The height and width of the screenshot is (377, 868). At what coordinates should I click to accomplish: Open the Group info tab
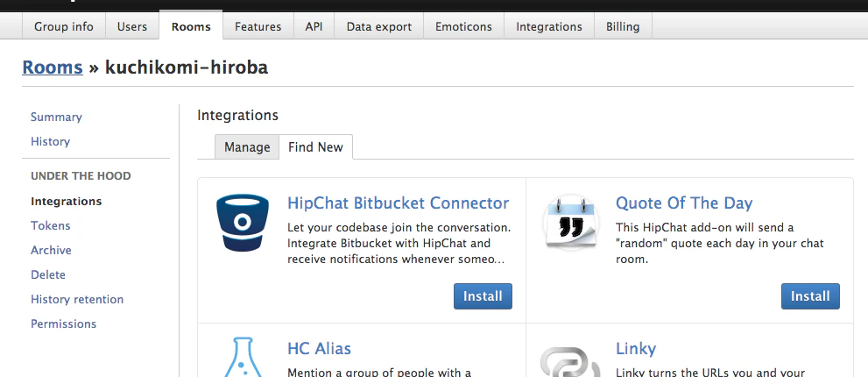64,26
